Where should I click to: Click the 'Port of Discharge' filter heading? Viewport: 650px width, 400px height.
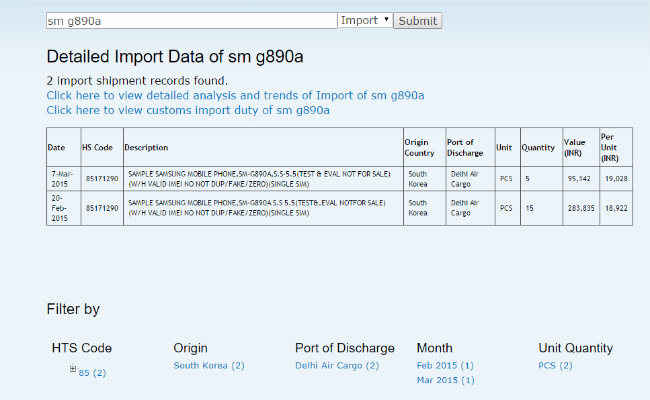(344, 348)
